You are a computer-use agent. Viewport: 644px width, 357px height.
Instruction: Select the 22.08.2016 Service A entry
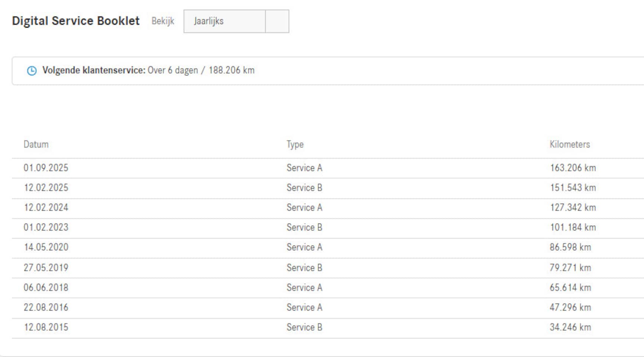pyautogui.click(x=328, y=308)
